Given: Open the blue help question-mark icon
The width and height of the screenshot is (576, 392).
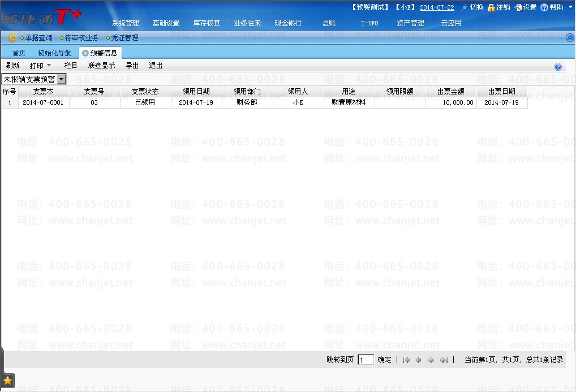Looking at the screenshot, I should pos(558,67).
